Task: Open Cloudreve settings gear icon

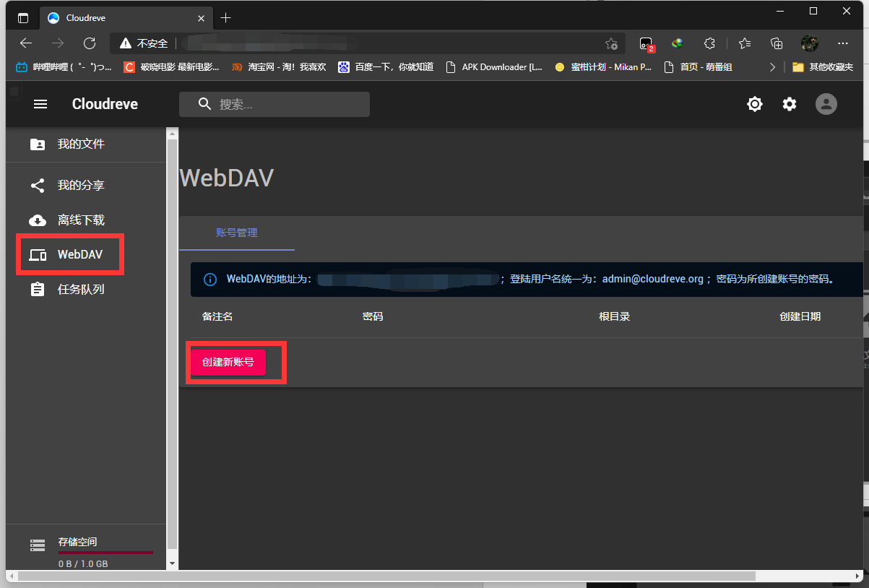Action: pyautogui.click(x=790, y=104)
